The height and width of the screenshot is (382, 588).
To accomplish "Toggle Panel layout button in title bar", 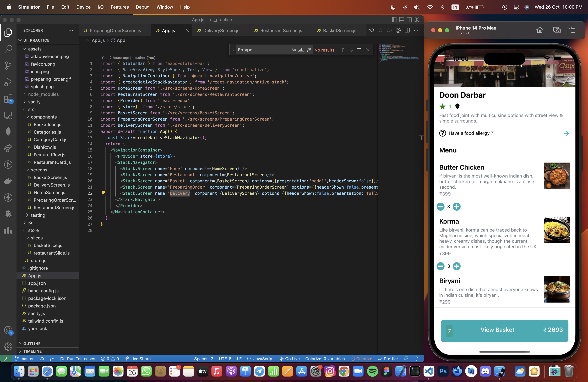I will [x=402, y=19].
